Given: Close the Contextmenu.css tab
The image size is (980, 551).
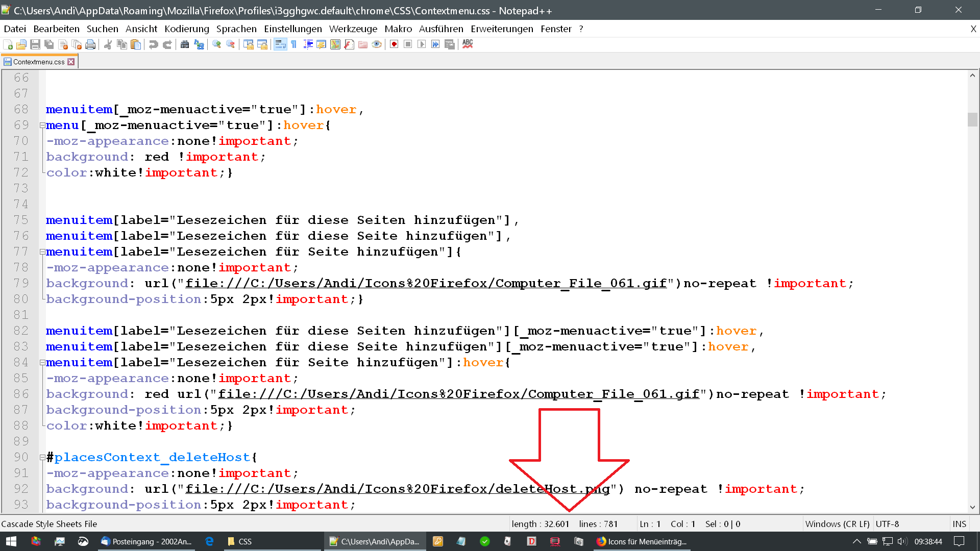Looking at the screenshot, I should click(71, 62).
